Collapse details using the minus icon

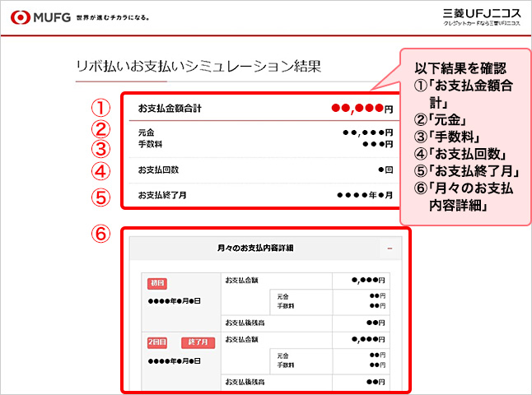(x=390, y=248)
